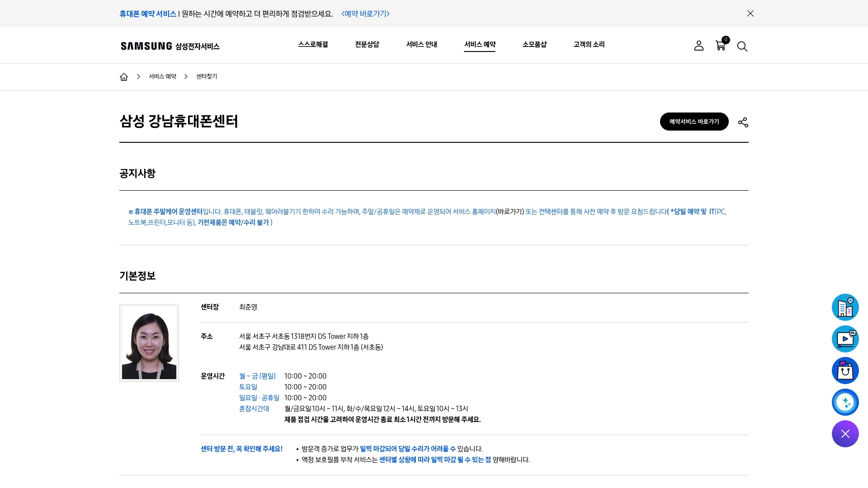
Task: Close the top reservation banner
Action: tap(750, 14)
